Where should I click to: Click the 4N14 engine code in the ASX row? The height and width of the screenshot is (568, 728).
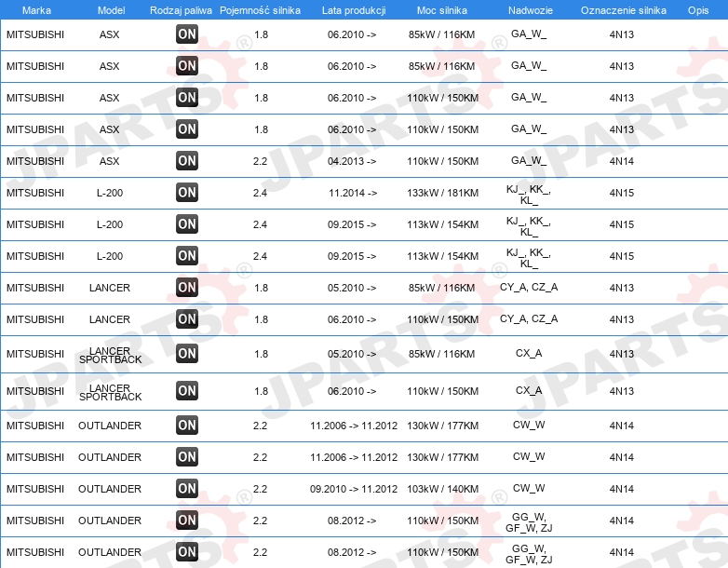pyautogui.click(x=622, y=161)
